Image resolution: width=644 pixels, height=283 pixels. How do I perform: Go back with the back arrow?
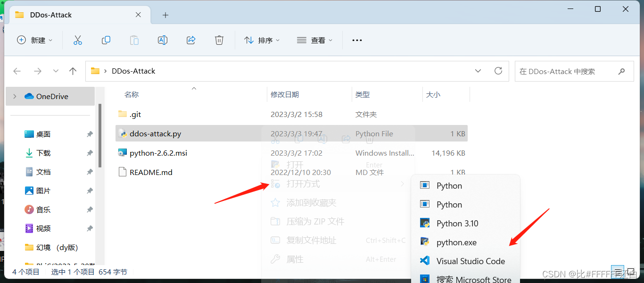pos(17,71)
